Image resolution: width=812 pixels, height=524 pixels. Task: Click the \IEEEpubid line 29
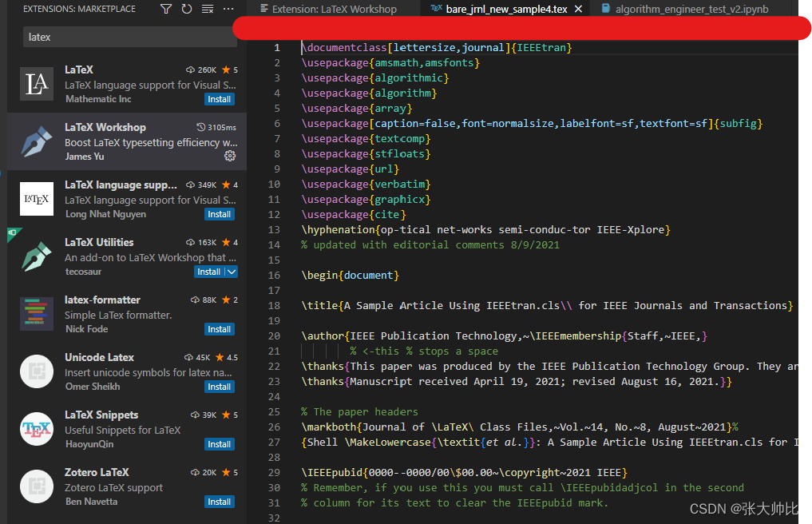click(x=464, y=472)
